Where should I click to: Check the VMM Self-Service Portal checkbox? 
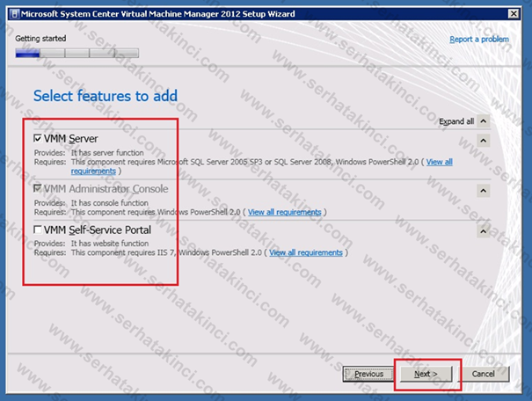38,230
